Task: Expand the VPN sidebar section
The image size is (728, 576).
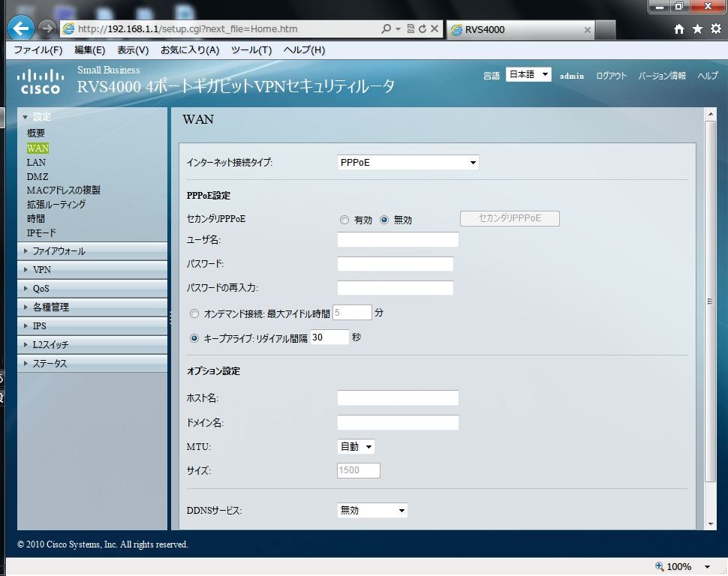Action: coord(92,270)
